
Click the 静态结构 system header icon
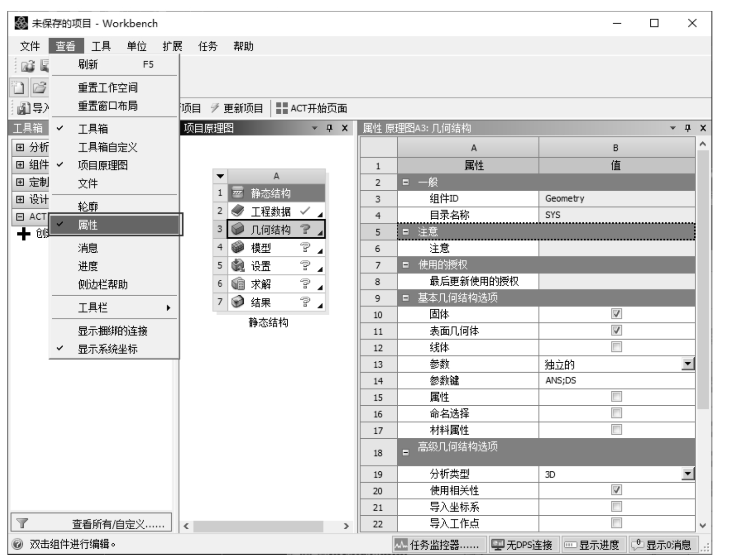click(238, 193)
